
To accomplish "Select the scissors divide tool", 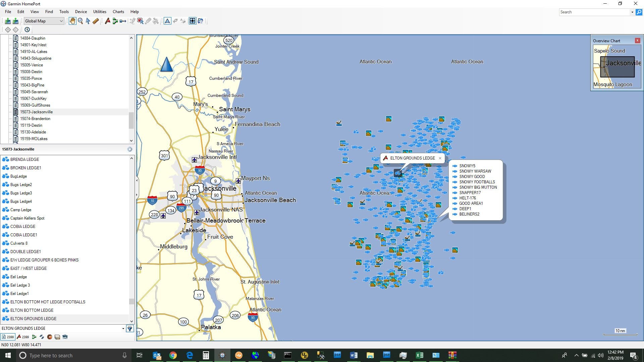I will coord(156,21).
